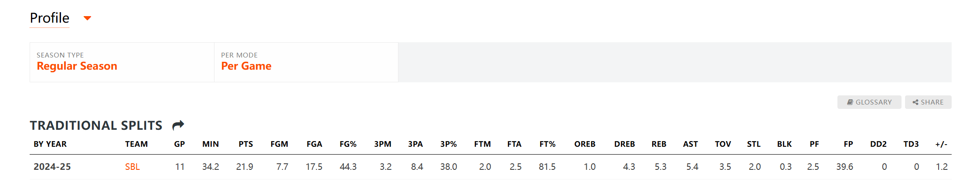
Task: Click the Traditional Splits share arrow icon
Action: pyautogui.click(x=178, y=125)
